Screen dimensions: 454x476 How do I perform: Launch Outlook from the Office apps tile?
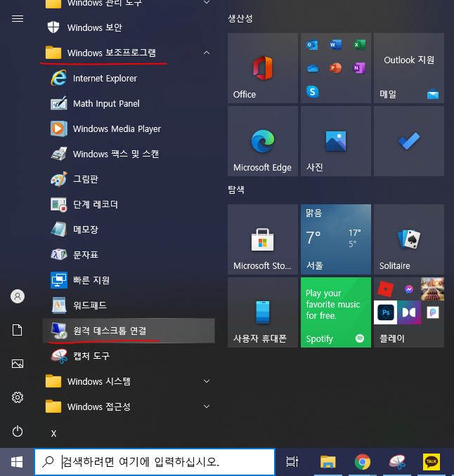(x=312, y=45)
